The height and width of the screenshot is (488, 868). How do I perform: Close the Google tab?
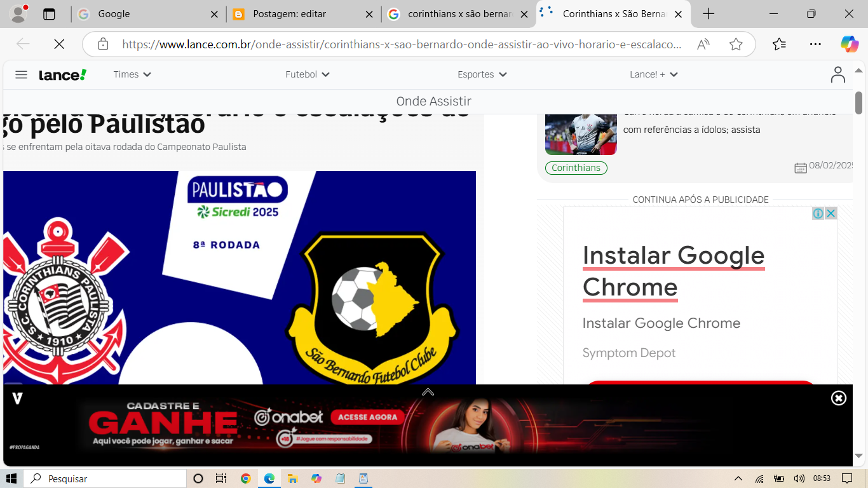coord(214,14)
